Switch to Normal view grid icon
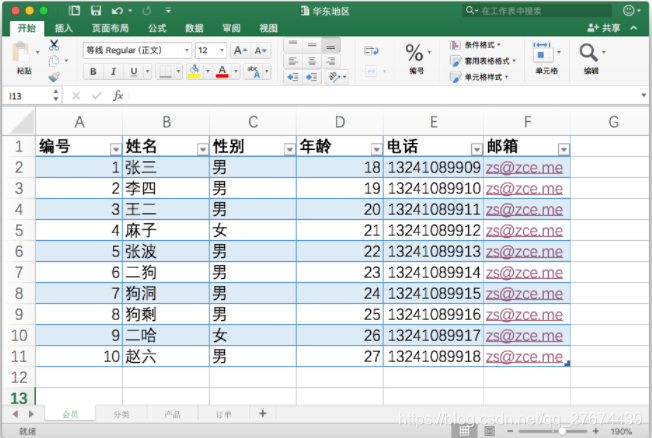 coord(464,431)
